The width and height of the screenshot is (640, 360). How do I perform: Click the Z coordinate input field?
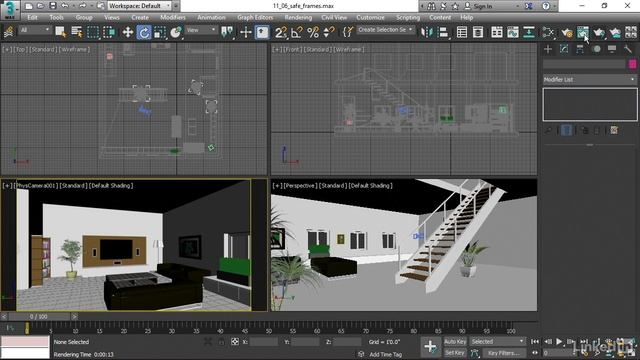pyautogui.click(x=347, y=342)
